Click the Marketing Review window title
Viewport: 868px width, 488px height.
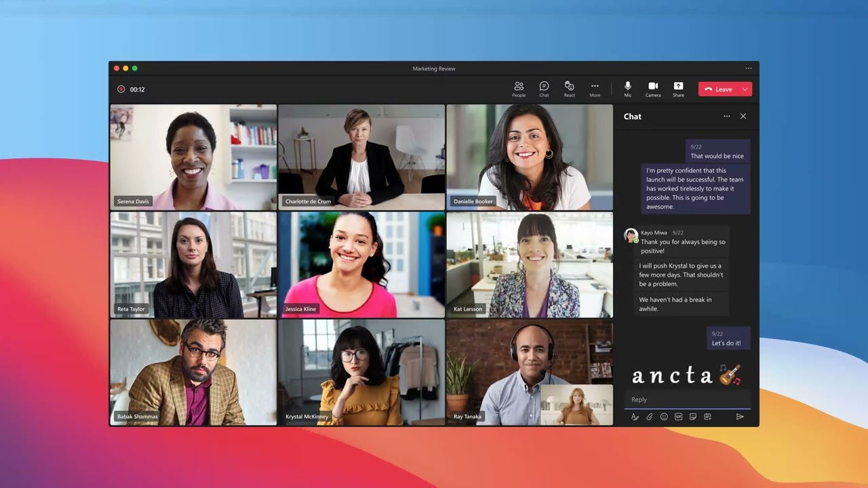[434, 68]
